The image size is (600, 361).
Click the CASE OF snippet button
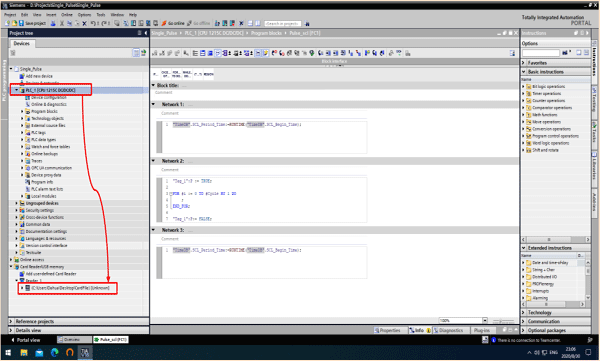click(165, 74)
